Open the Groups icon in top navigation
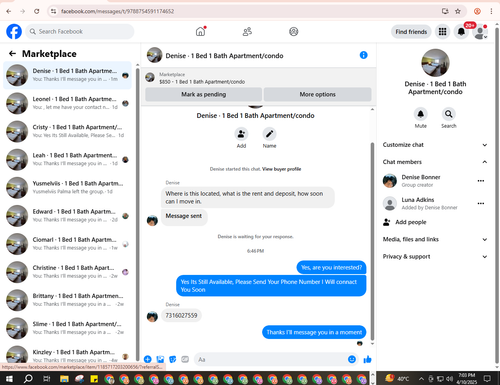Screen dimensions: 500x385 click(293, 32)
